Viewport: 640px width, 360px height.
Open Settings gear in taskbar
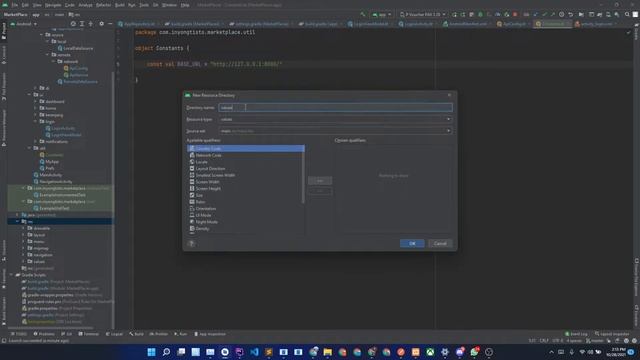click(445, 352)
